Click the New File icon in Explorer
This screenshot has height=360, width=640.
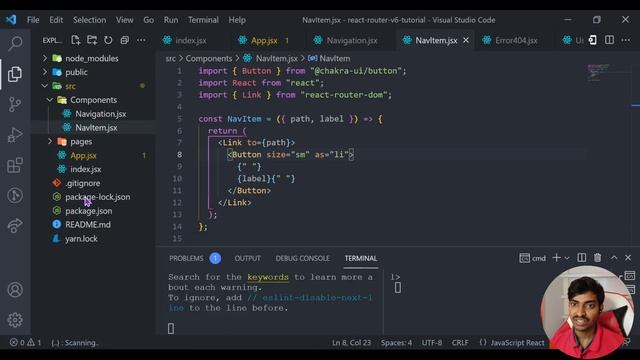pyautogui.click(x=76, y=40)
